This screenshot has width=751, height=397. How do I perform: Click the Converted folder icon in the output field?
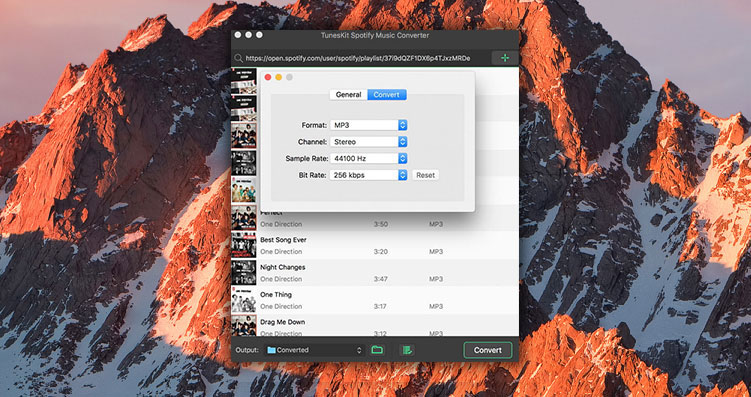click(x=272, y=350)
